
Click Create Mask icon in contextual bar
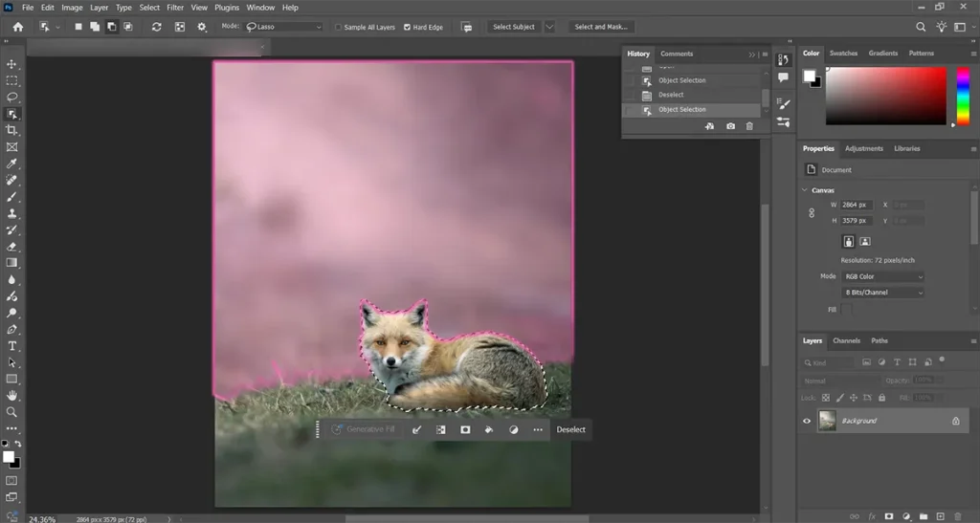(465, 429)
